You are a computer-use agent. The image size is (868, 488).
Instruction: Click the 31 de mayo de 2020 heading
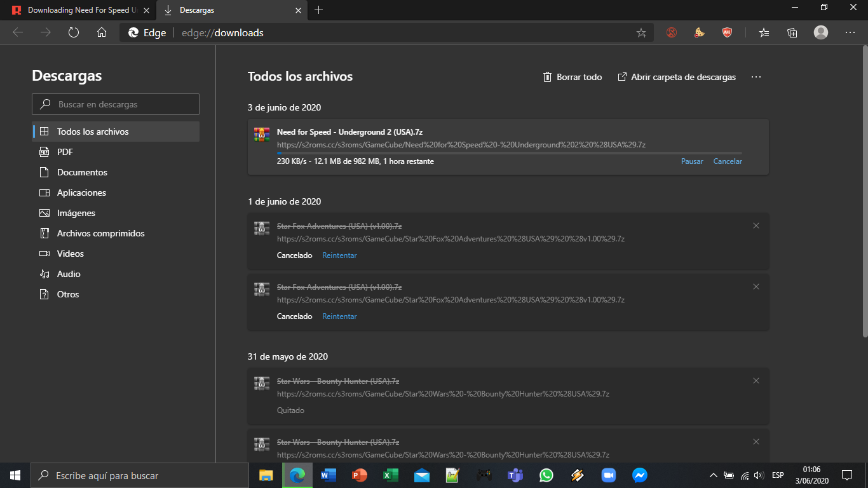click(288, 356)
